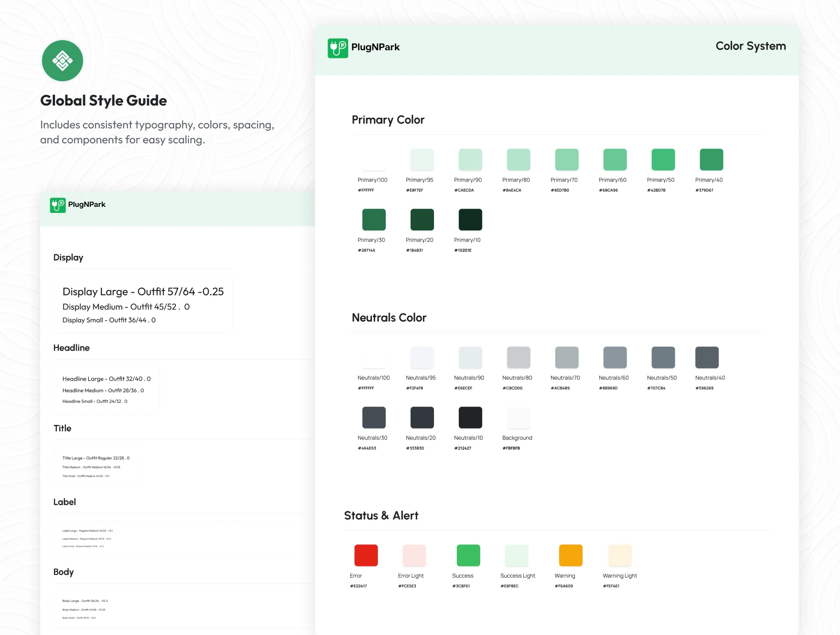Pick the Neutrals/60 swatch

[x=615, y=358]
